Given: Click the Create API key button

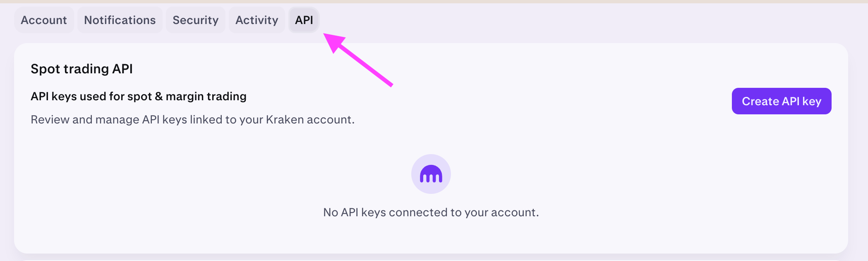Looking at the screenshot, I should [781, 101].
